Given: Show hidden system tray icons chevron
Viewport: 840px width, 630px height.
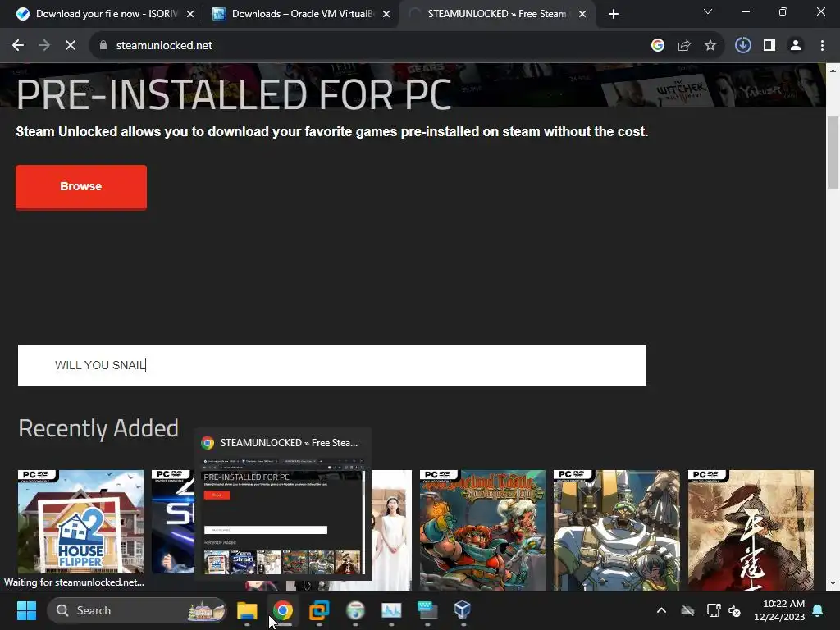Looking at the screenshot, I should [662, 610].
